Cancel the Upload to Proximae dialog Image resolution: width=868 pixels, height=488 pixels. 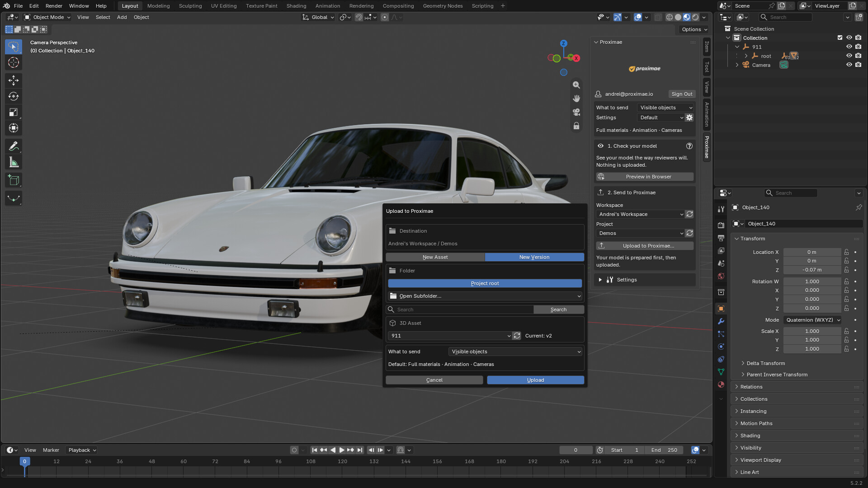tap(434, 380)
